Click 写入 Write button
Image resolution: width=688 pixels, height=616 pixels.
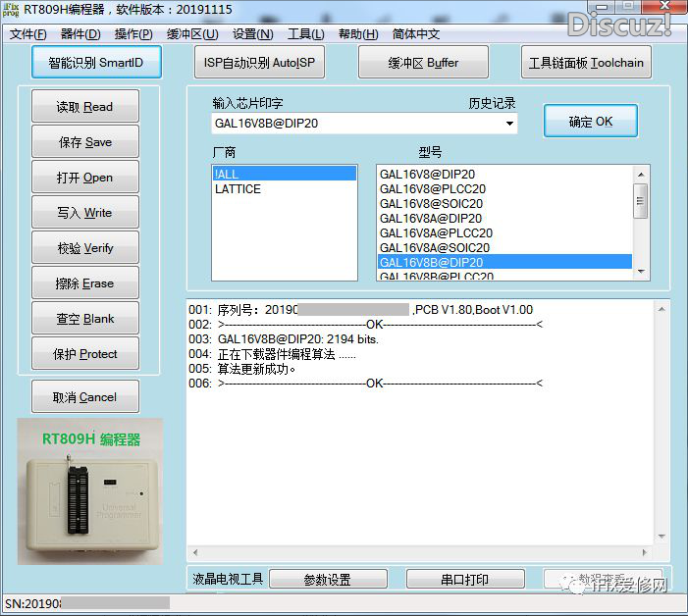pos(85,212)
